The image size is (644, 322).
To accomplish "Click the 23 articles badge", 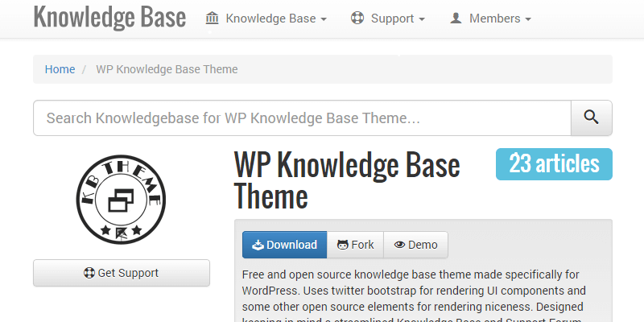I will click(554, 164).
